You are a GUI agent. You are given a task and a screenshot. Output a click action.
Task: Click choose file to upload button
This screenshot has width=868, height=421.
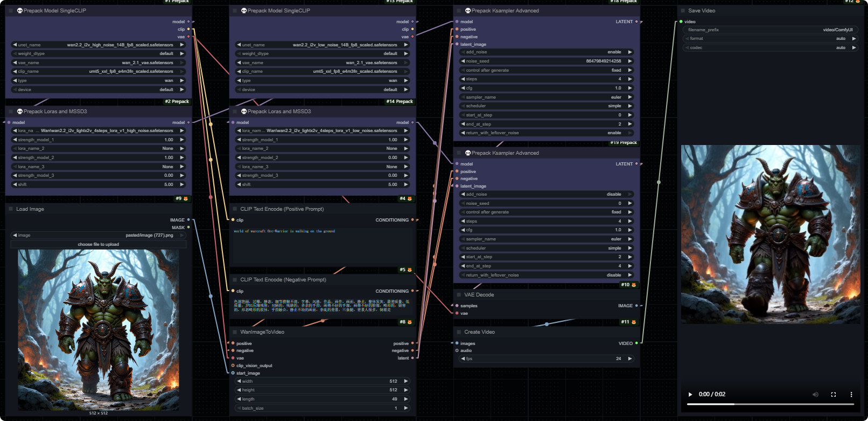pyautogui.click(x=99, y=245)
